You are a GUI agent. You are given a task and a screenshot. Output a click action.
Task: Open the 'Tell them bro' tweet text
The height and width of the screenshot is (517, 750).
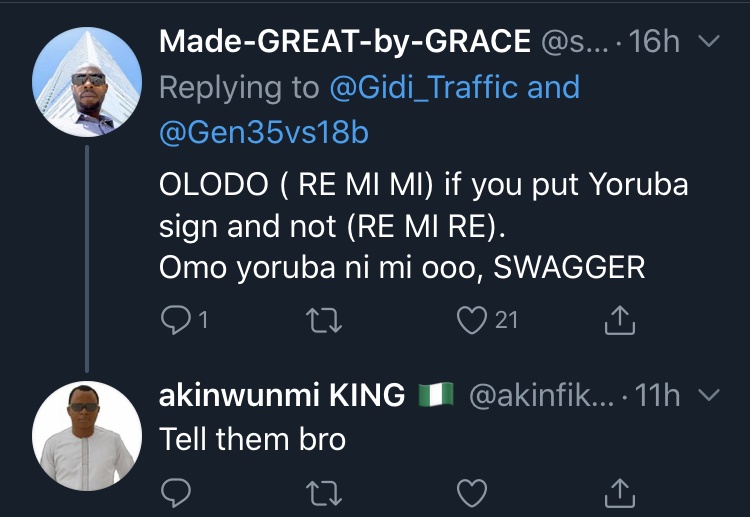tap(252, 438)
